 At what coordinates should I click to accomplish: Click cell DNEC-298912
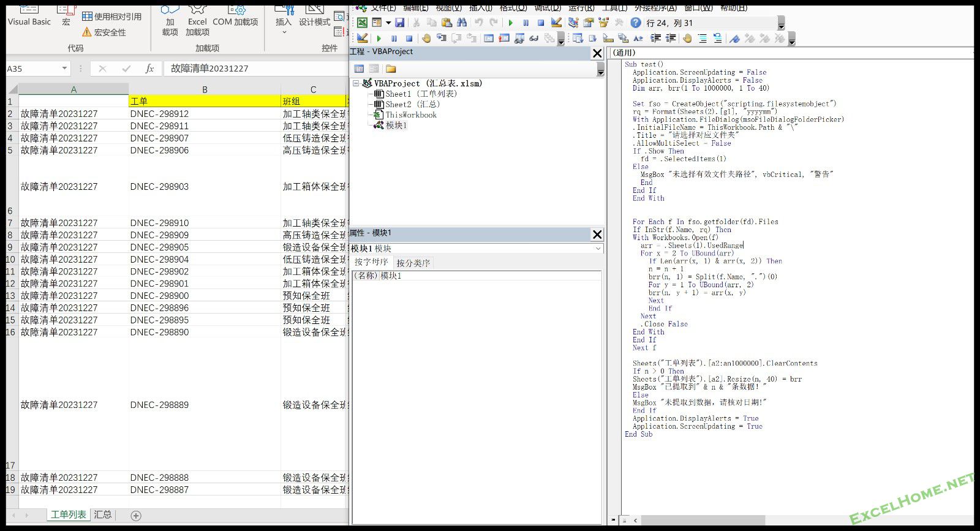point(205,113)
